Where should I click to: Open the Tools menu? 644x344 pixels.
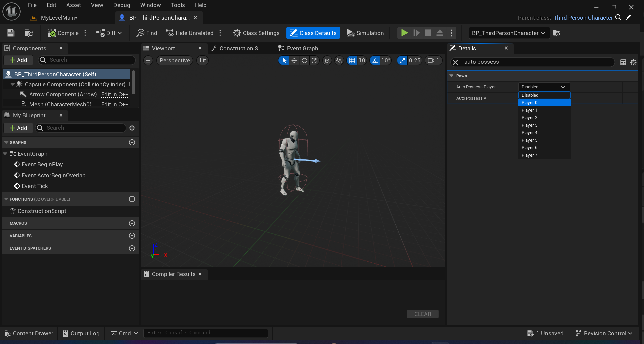178,5
